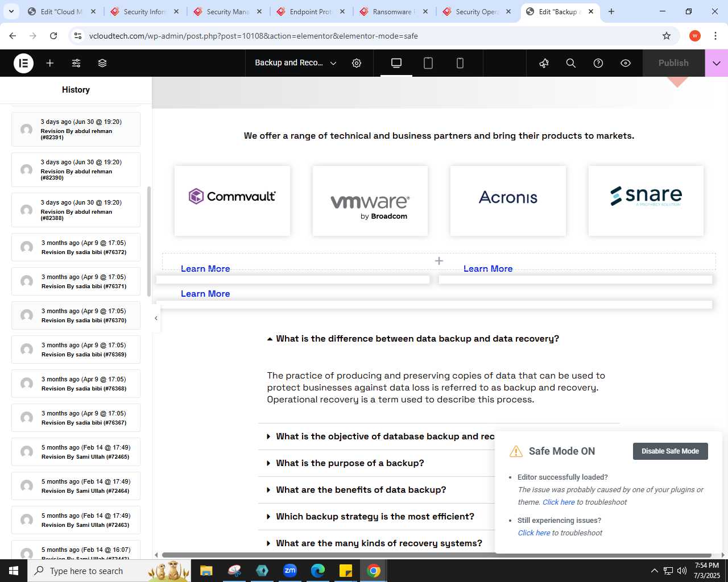This screenshot has width=728, height=582.
Task: Click the History panel vertical scrollbar
Action: click(149, 242)
